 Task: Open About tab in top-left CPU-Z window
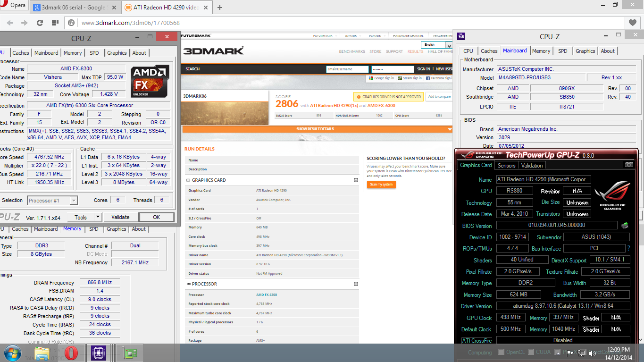coord(139,53)
